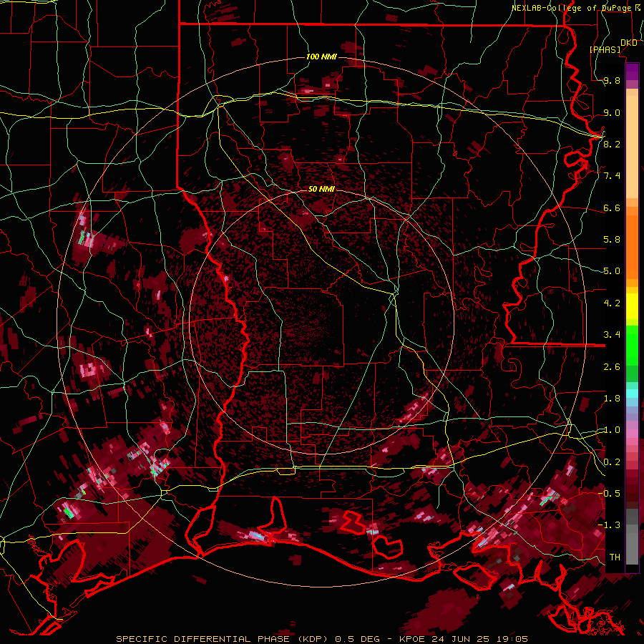Click the 50 NMI range ring label
Viewport: 644px width, 644px height.
[x=321, y=189]
